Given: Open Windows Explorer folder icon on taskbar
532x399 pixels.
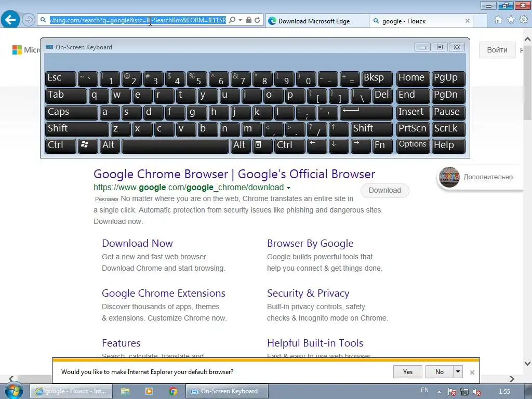Looking at the screenshot, I should [x=125, y=391].
